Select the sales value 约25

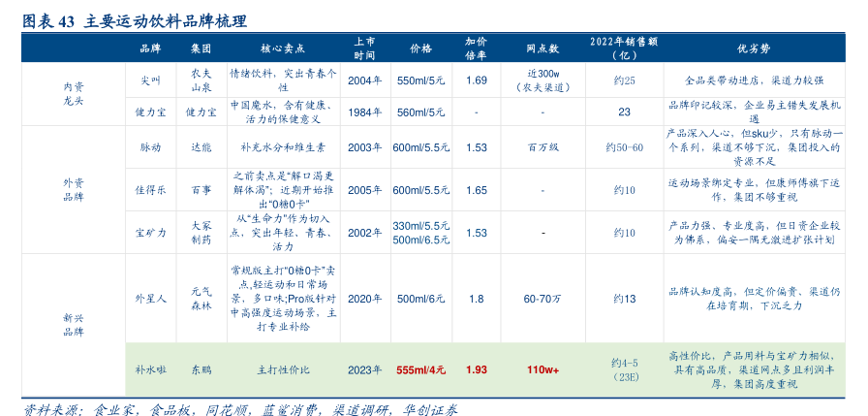[625, 80]
